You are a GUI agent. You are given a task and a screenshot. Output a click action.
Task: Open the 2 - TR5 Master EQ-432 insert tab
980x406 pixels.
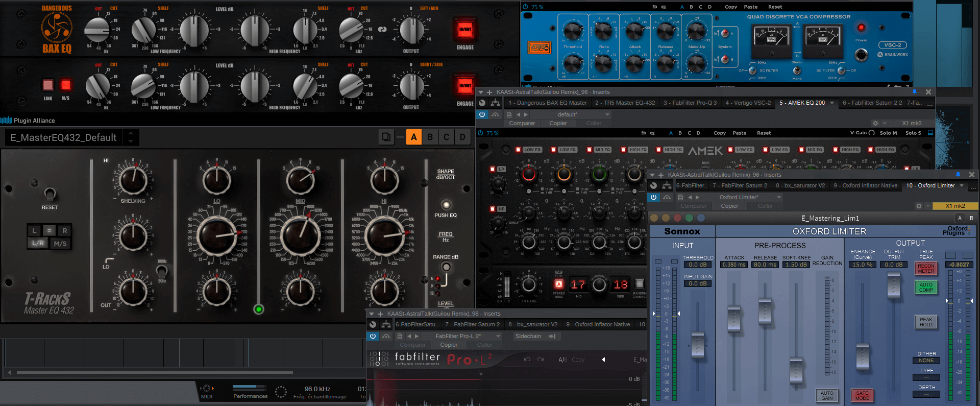click(625, 103)
